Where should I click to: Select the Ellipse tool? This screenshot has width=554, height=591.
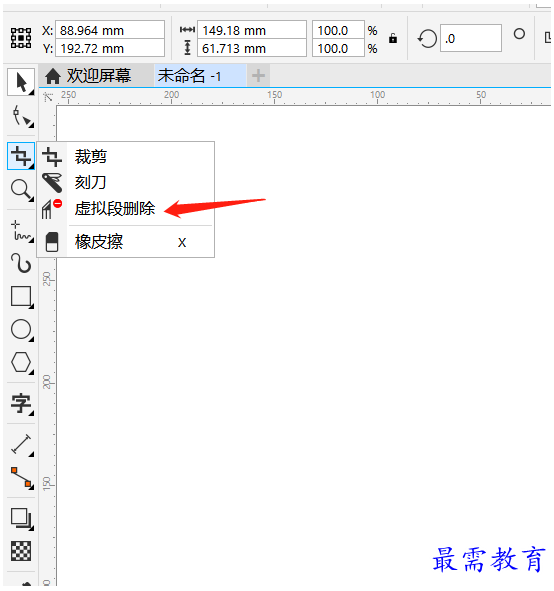[21, 330]
